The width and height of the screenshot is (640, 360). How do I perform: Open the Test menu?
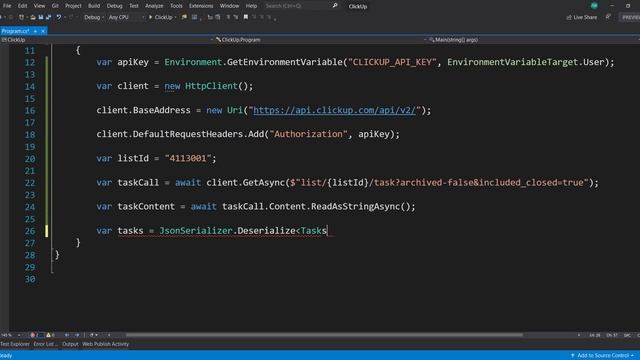coord(134,6)
